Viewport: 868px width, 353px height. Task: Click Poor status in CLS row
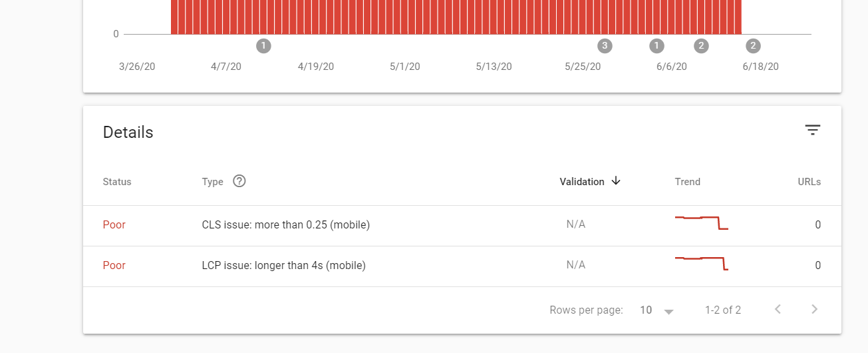(x=114, y=225)
